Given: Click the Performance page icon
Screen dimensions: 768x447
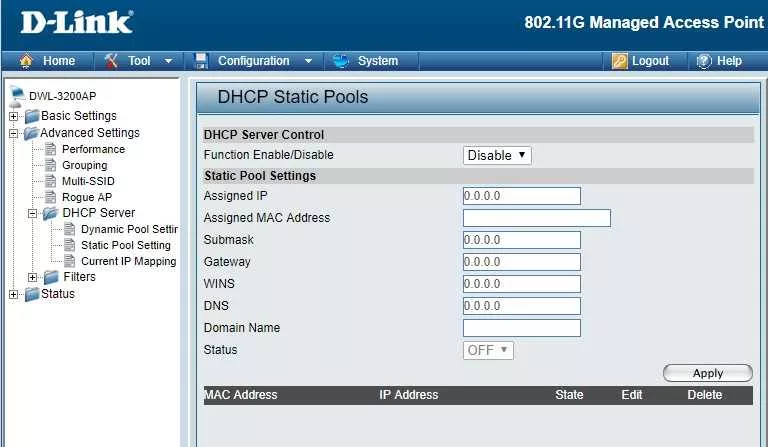Looking at the screenshot, I should pyautogui.click(x=50, y=149).
